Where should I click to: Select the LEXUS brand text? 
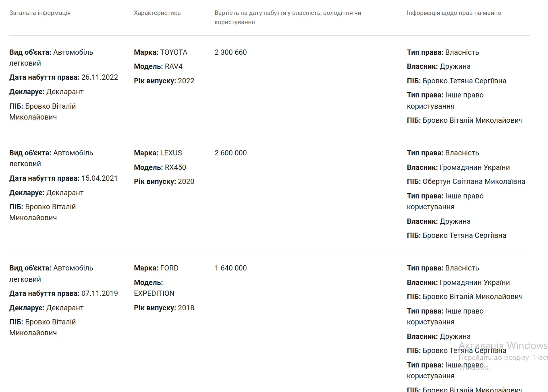171,153
